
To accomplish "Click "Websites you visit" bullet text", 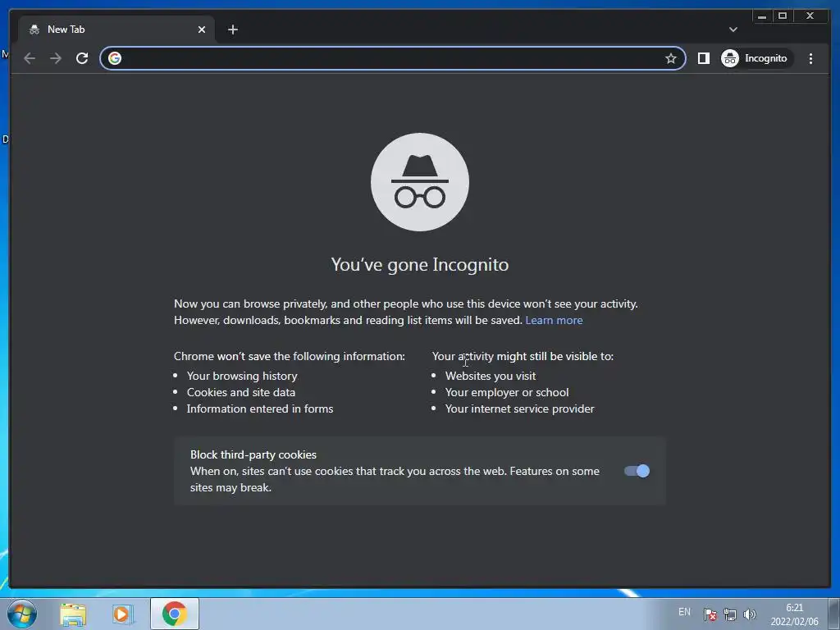I will coord(491,376).
